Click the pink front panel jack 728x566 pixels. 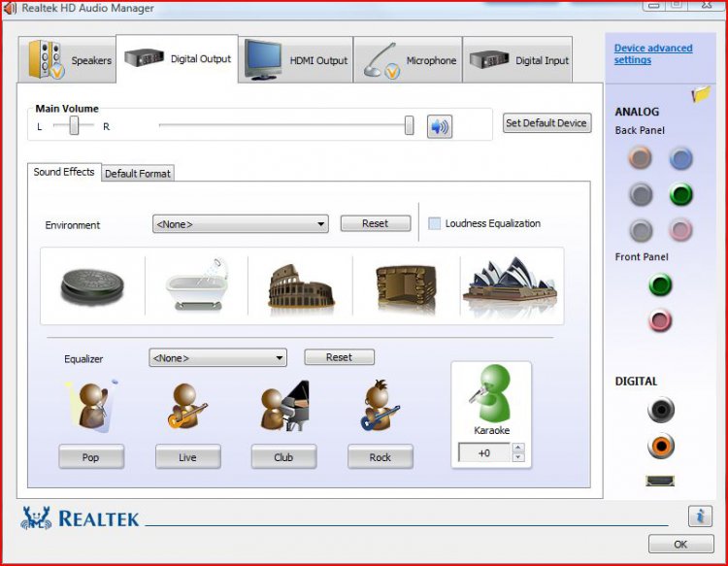coord(660,320)
